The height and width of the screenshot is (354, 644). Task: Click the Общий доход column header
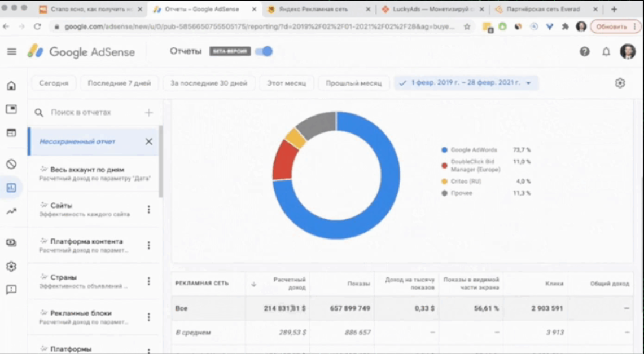point(610,284)
